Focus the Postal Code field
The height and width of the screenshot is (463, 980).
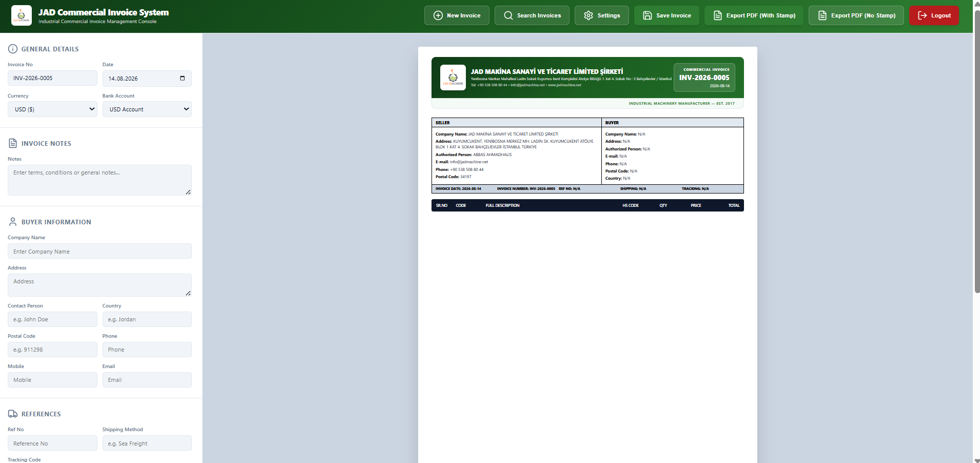[x=52, y=350]
